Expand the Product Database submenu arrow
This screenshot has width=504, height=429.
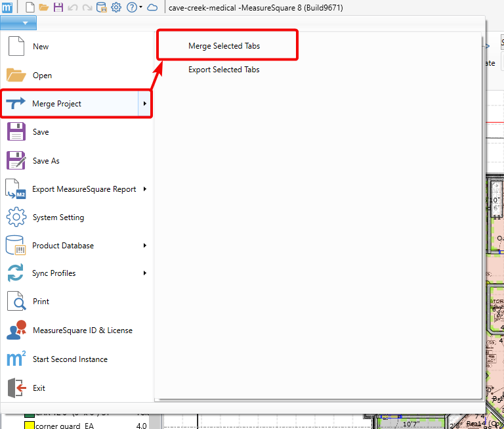(x=144, y=246)
